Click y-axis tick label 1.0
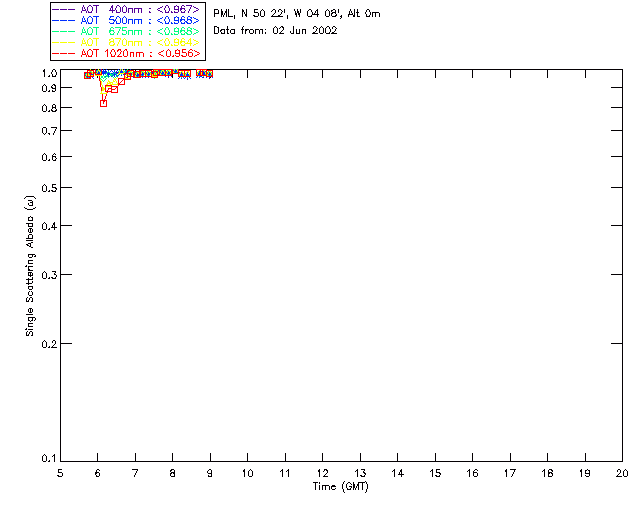Viewport: 640px width, 512px height. pyautogui.click(x=49, y=73)
